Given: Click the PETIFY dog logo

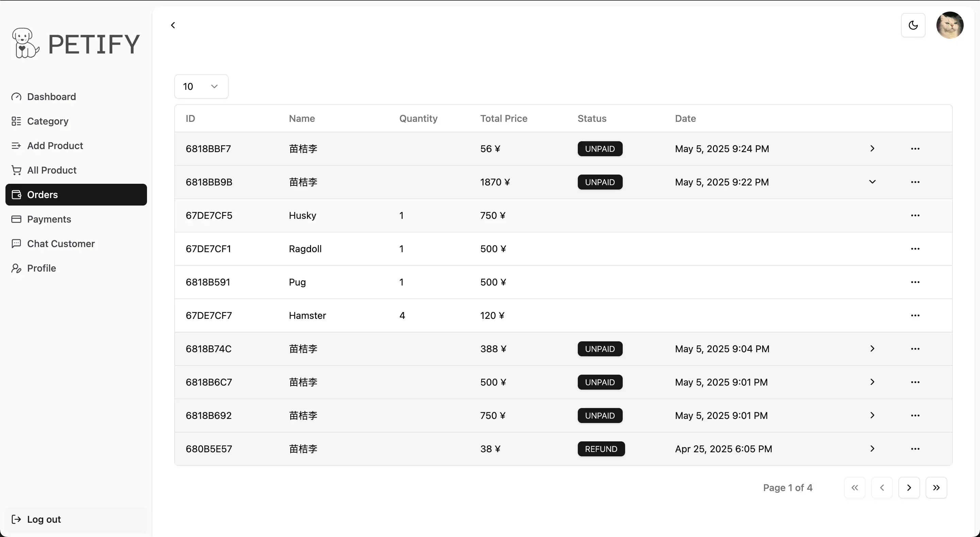Looking at the screenshot, I should (x=25, y=43).
